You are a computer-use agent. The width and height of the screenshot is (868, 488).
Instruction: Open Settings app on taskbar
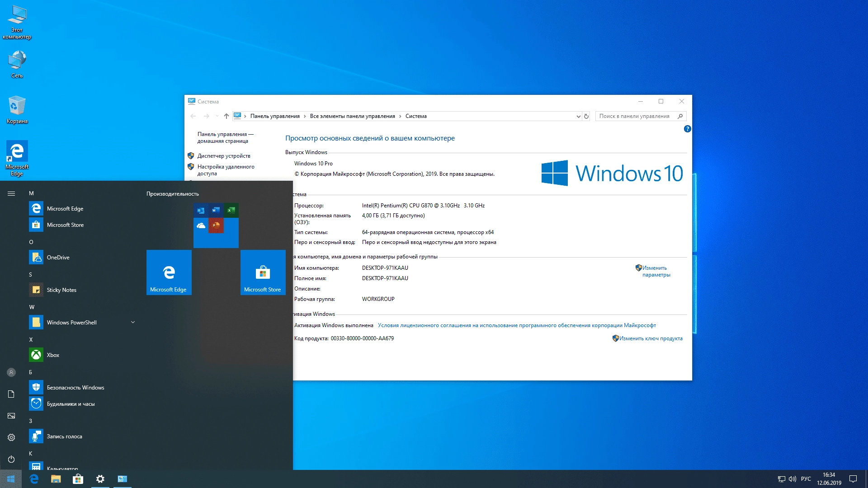[x=100, y=479]
